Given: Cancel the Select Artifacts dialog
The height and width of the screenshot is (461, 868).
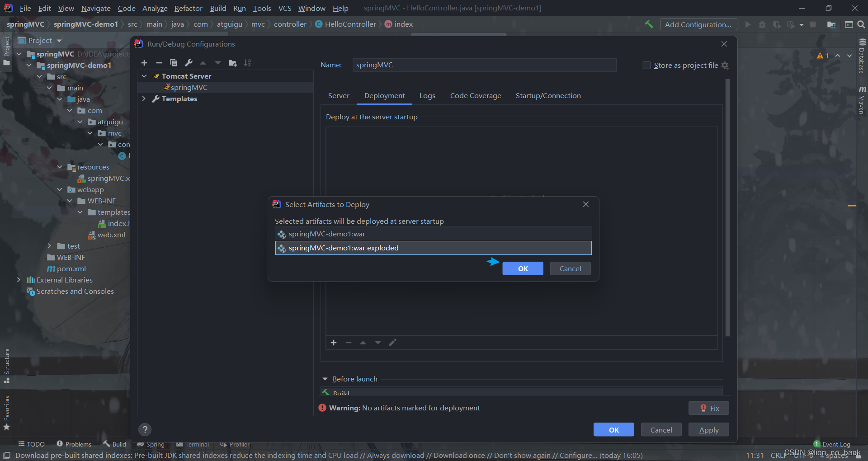Looking at the screenshot, I should [x=570, y=268].
